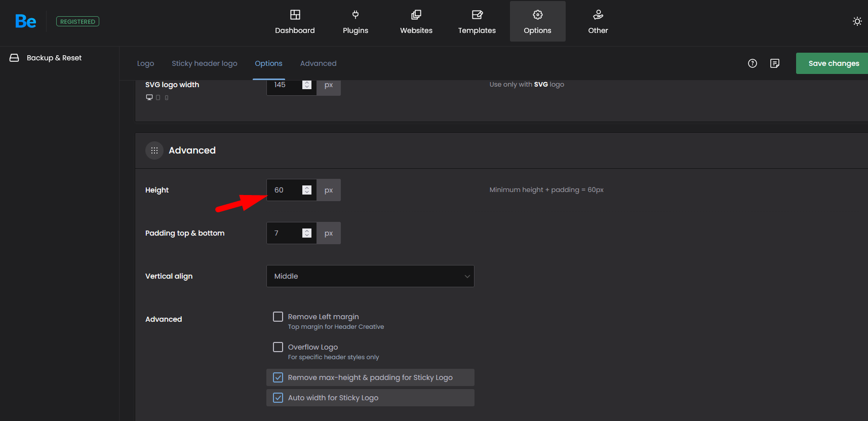The image size is (868, 421).
Task: Open the Other section
Action: [x=598, y=22]
